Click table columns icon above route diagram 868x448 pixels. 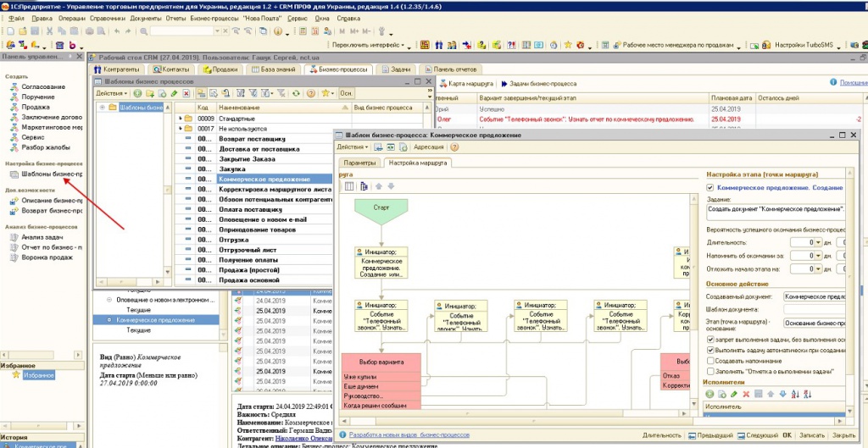pos(349,187)
